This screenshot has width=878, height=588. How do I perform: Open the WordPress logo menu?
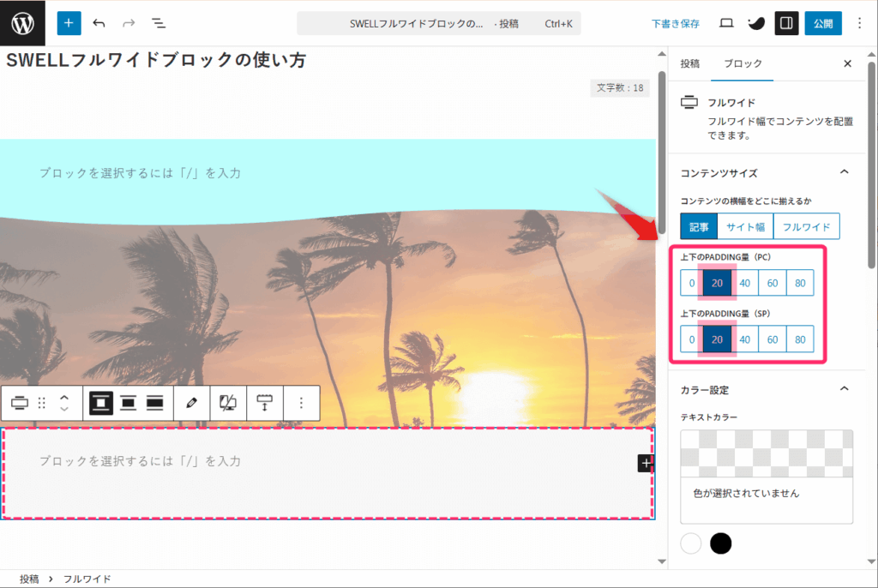22,23
